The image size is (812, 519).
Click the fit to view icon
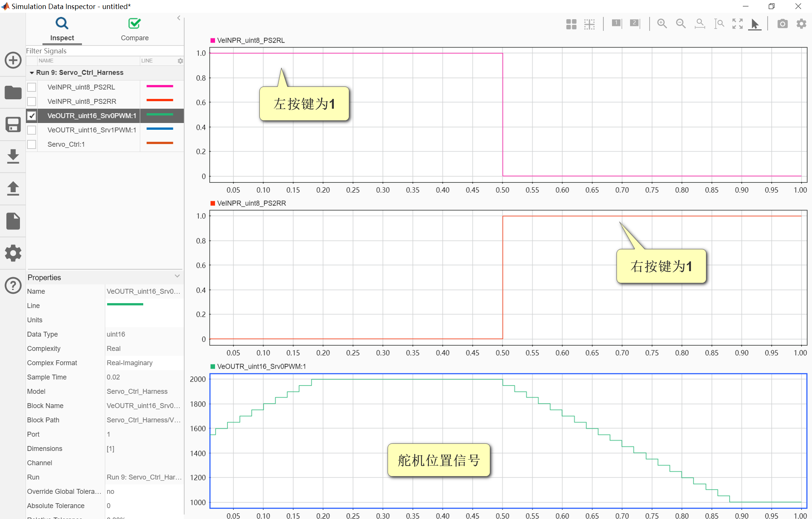click(x=737, y=24)
